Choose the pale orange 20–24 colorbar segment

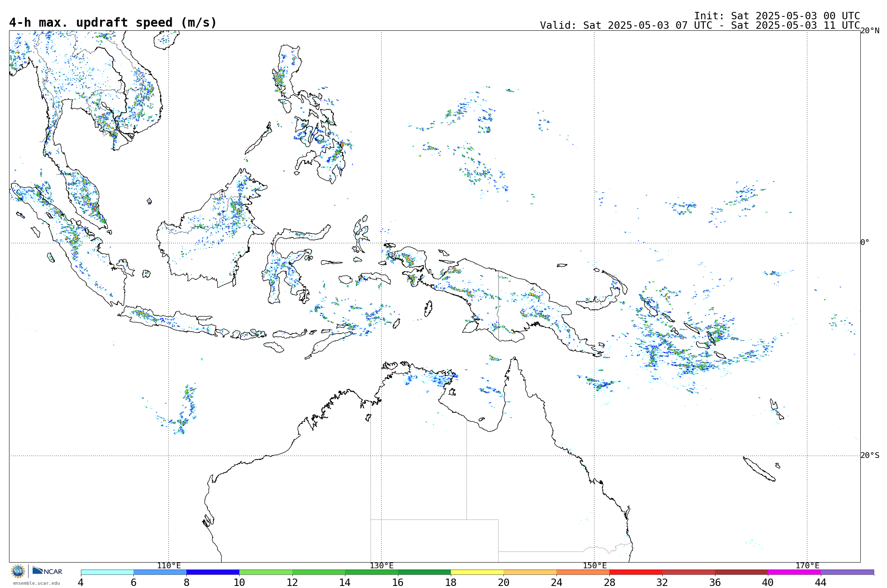[x=530, y=572]
